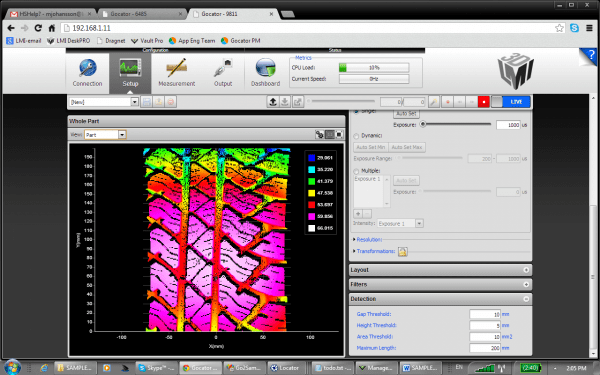Click the save-as configuration icon beside the floppy
Viewport: 600px width, 375px height.
click(158, 102)
